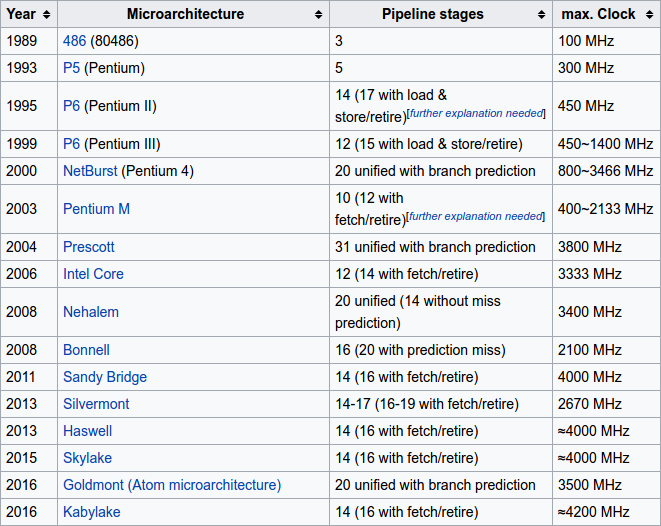Open the Goldmont (Atom microarchitecture) link
The image size is (661, 526).
tap(172, 485)
